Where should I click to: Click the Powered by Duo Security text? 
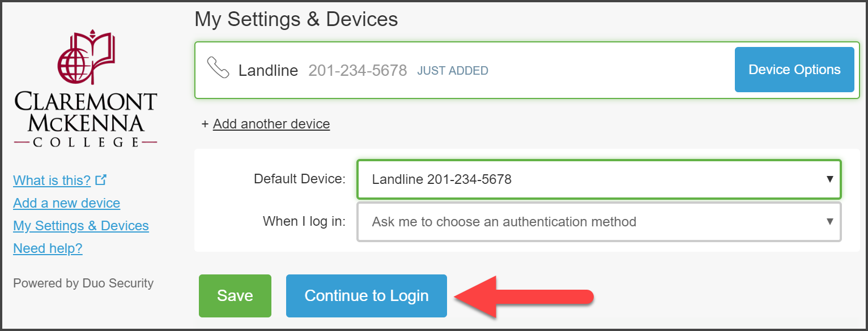83,283
